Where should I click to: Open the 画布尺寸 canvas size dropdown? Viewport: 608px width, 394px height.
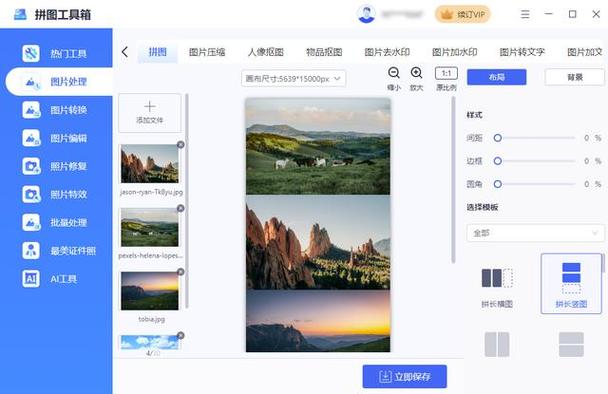coord(294,79)
